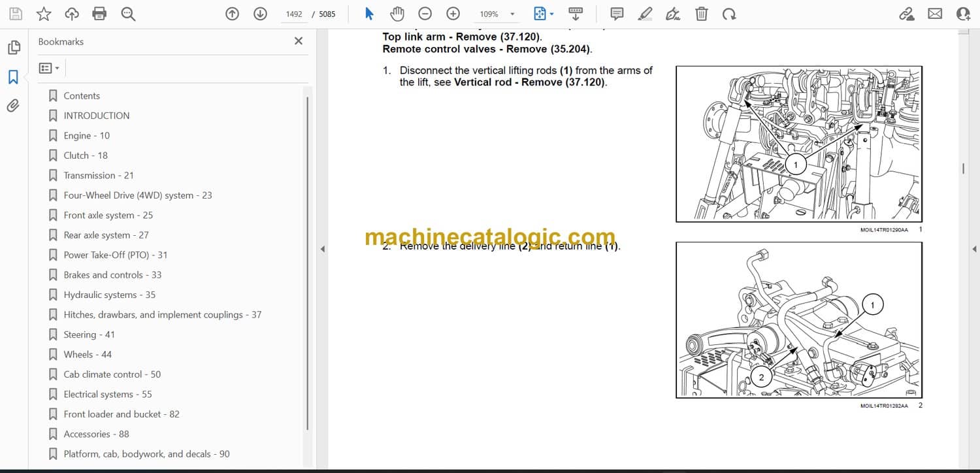Click the page number field showing 1492
This screenshot has height=473, width=980.
click(294, 14)
